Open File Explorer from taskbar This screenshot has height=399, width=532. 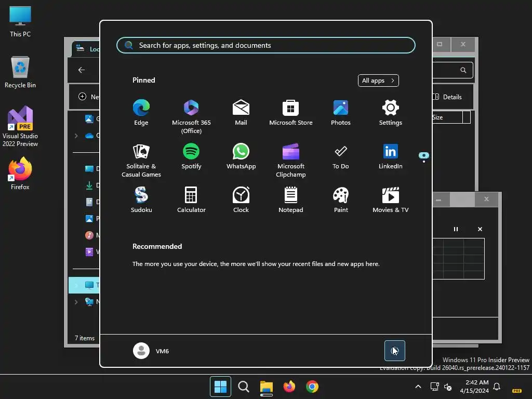point(267,387)
